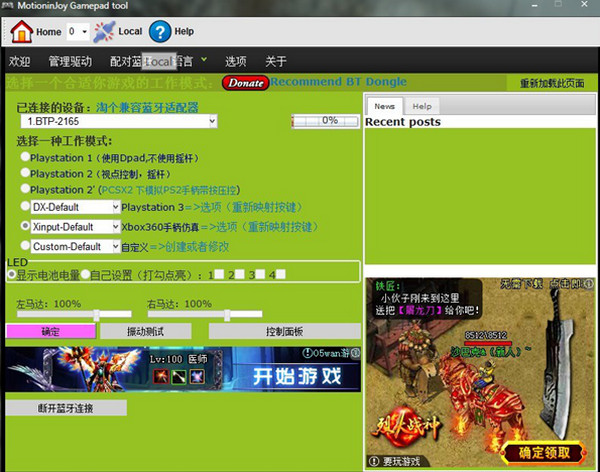This screenshot has height=472, width=600.
Task: Click the red Donate button
Action: point(246,83)
